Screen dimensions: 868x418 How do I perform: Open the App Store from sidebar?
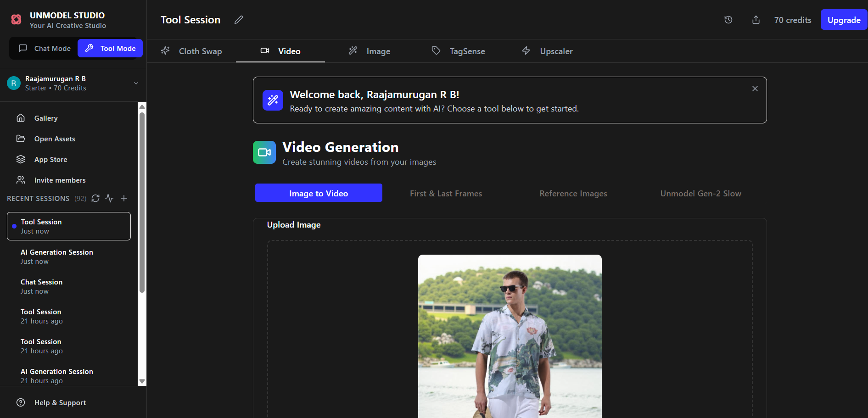(50, 159)
